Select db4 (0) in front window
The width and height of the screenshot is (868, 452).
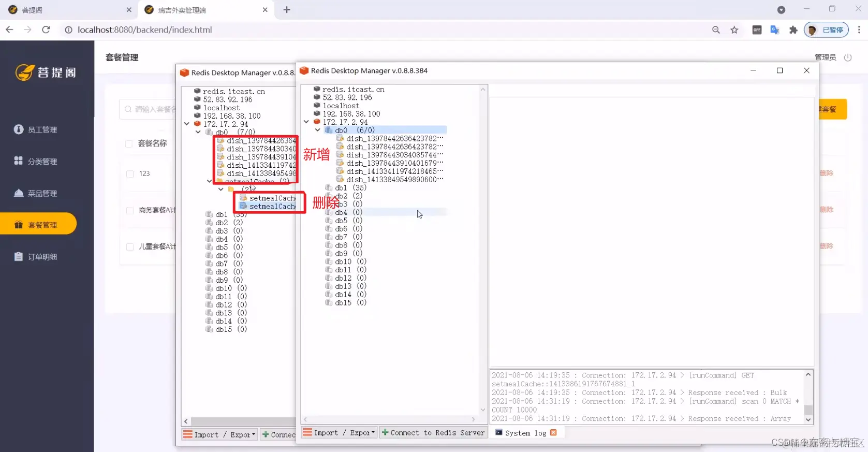point(348,212)
